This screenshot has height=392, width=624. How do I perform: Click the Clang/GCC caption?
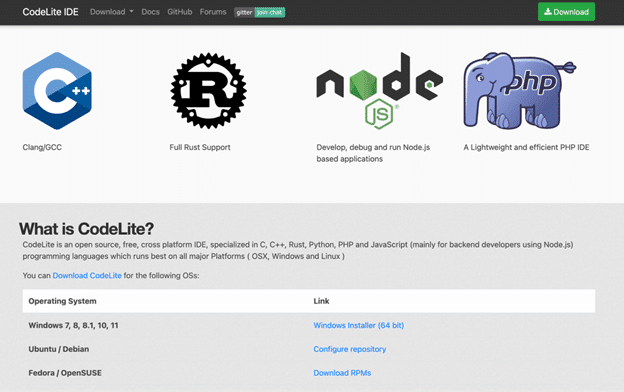pos(42,147)
